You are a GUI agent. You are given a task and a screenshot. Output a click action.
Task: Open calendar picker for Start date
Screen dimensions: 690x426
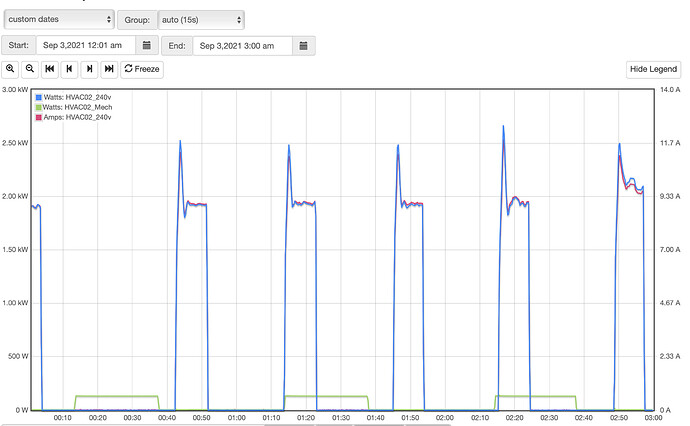tap(147, 45)
